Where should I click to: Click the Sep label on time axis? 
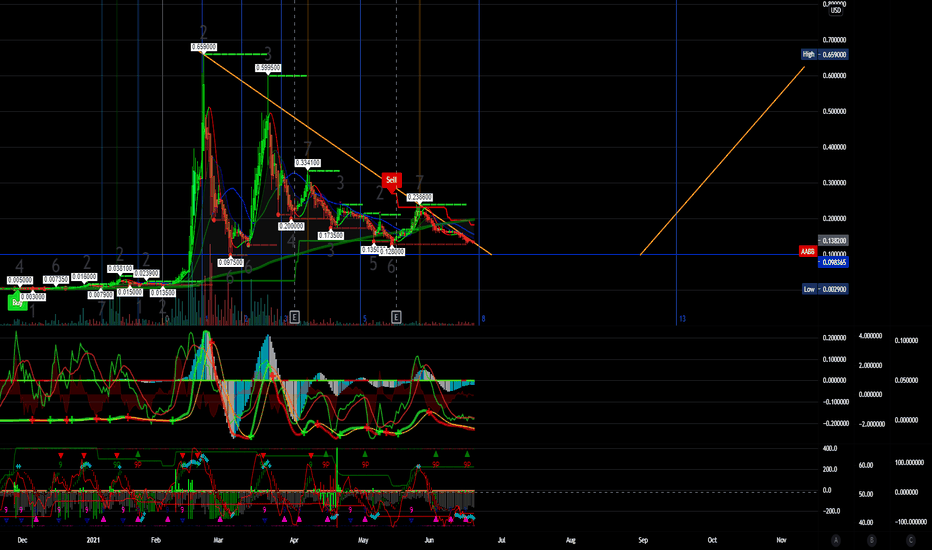click(x=643, y=540)
